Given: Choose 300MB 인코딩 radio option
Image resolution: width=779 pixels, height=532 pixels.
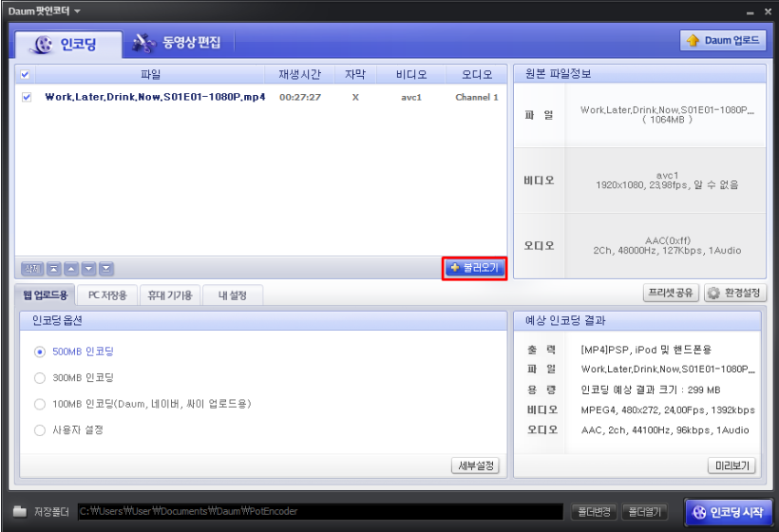Looking at the screenshot, I should (40, 378).
